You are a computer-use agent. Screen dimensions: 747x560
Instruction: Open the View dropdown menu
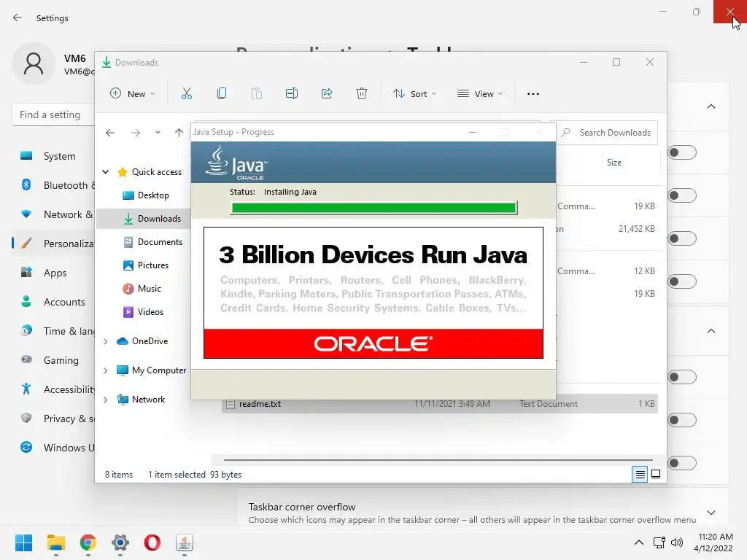[x=480, y=94]
